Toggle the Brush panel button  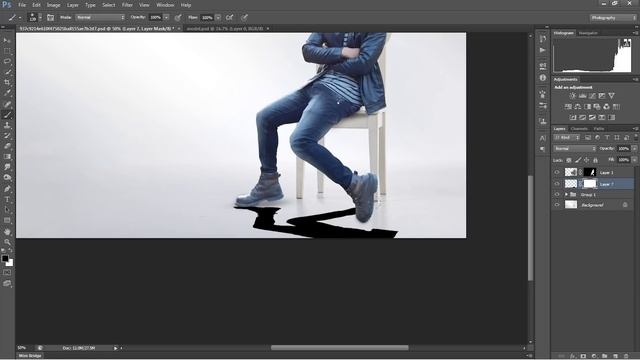50,18
